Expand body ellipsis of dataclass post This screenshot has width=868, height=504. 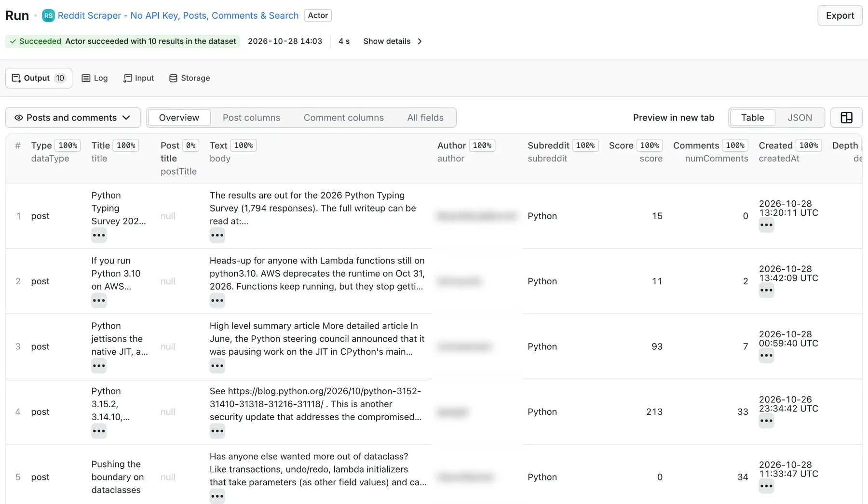[x=217, y=496]
